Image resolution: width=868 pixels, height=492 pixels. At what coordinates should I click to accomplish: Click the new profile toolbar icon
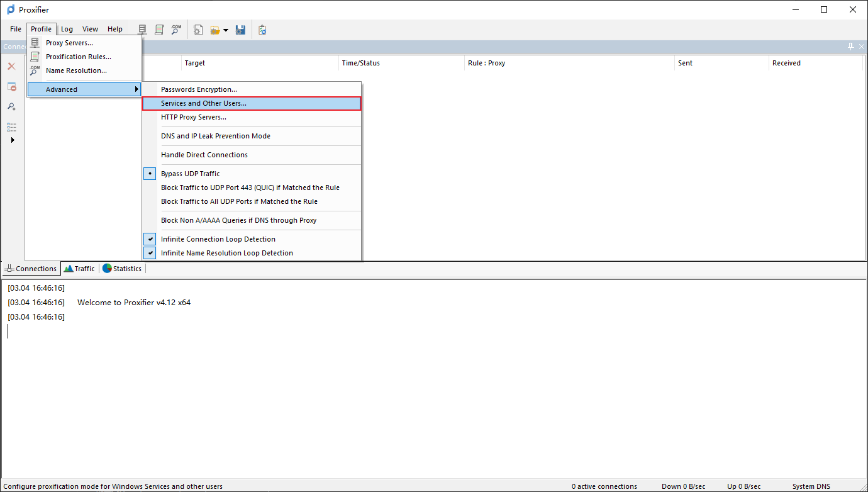(198, 30)
